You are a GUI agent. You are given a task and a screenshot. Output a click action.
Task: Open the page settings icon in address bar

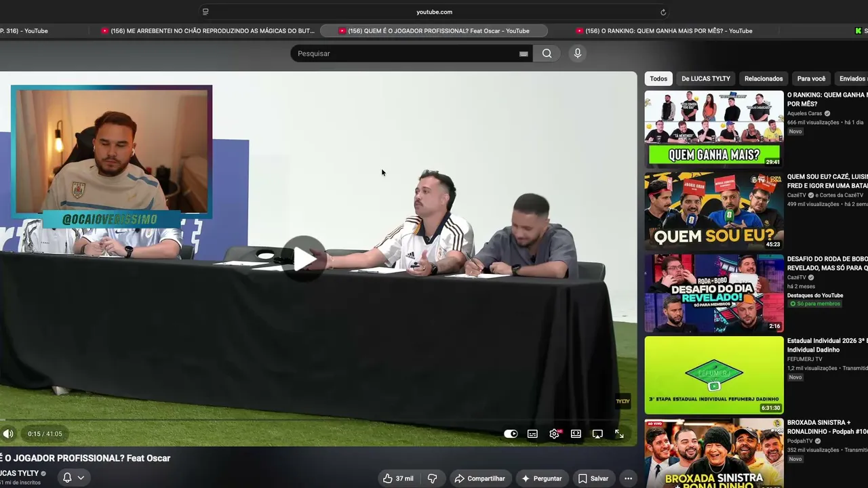[x=205, y=12]
